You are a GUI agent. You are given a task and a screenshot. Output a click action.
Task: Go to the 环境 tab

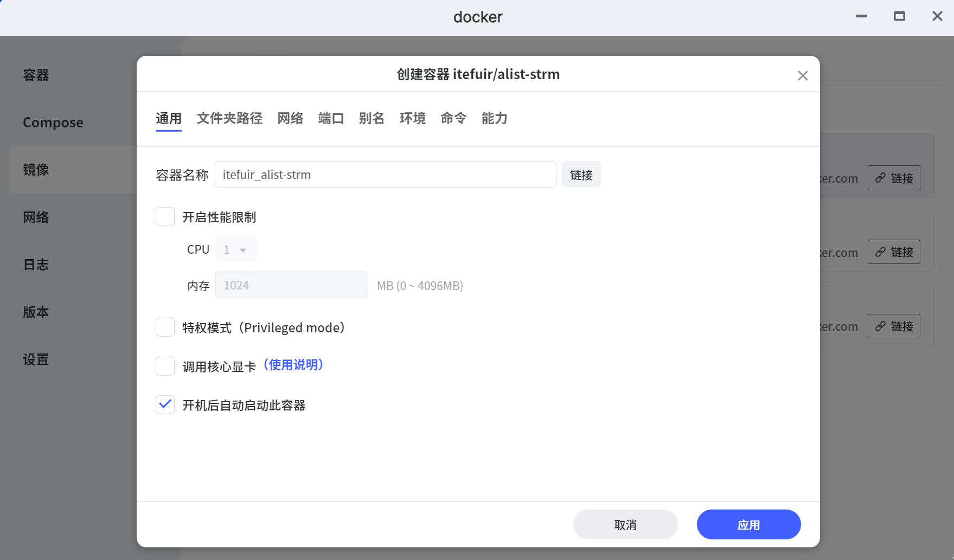(x=412, y=118)
